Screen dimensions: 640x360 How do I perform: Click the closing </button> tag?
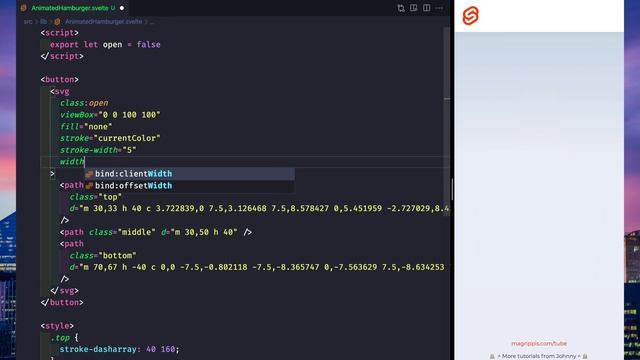[62, 302]
